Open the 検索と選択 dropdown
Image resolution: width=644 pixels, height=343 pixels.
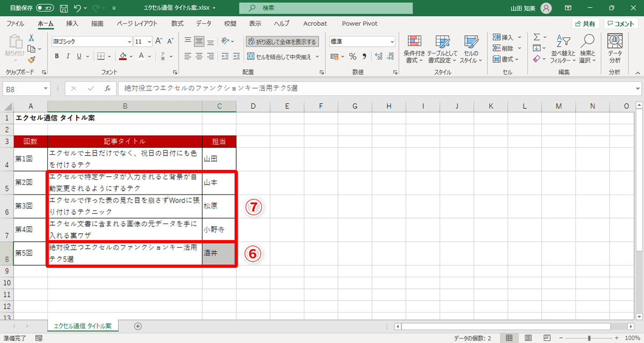pyautogui.click(x=588, y=49)
